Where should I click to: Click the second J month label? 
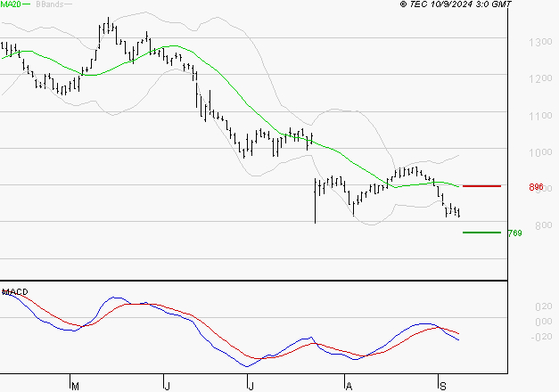[x=251, y=387]
